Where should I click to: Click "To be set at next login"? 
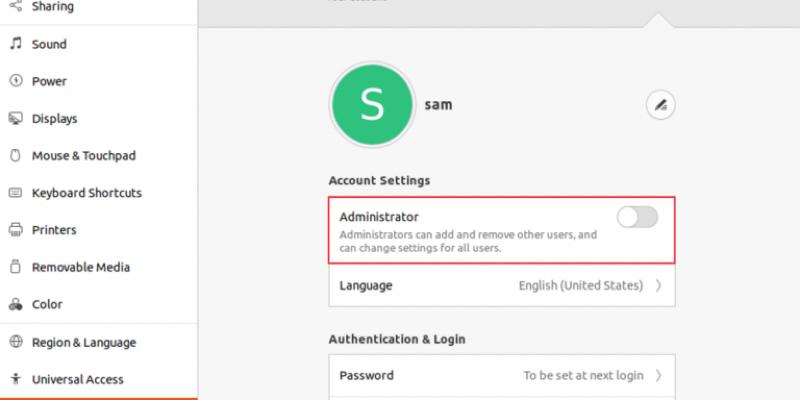[583, 376]
